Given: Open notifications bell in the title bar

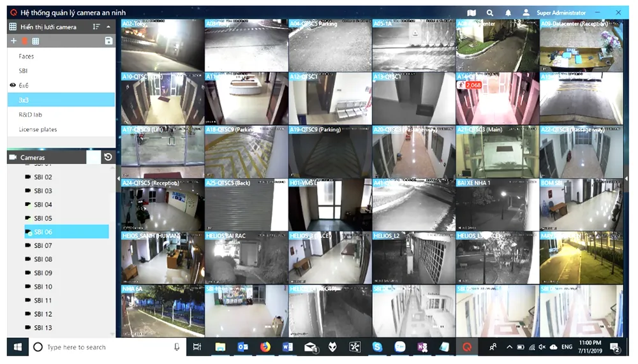Looking at the screenshot, I should (508, 13).
